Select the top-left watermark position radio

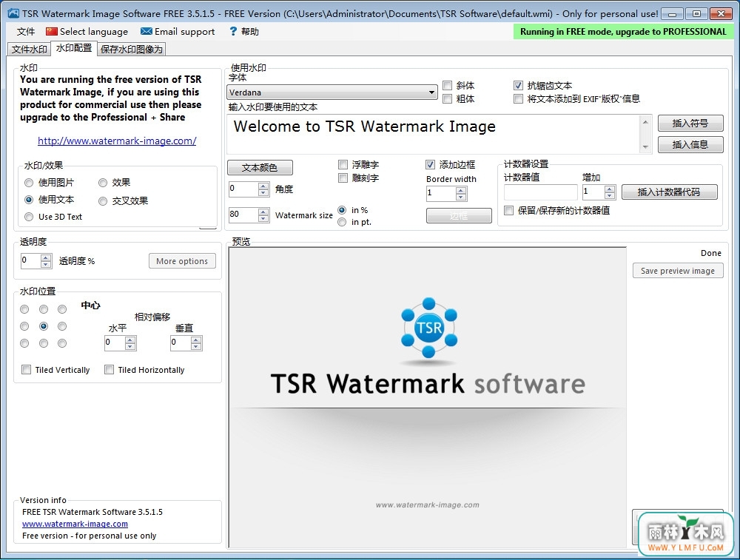click(x=24, y=309)
